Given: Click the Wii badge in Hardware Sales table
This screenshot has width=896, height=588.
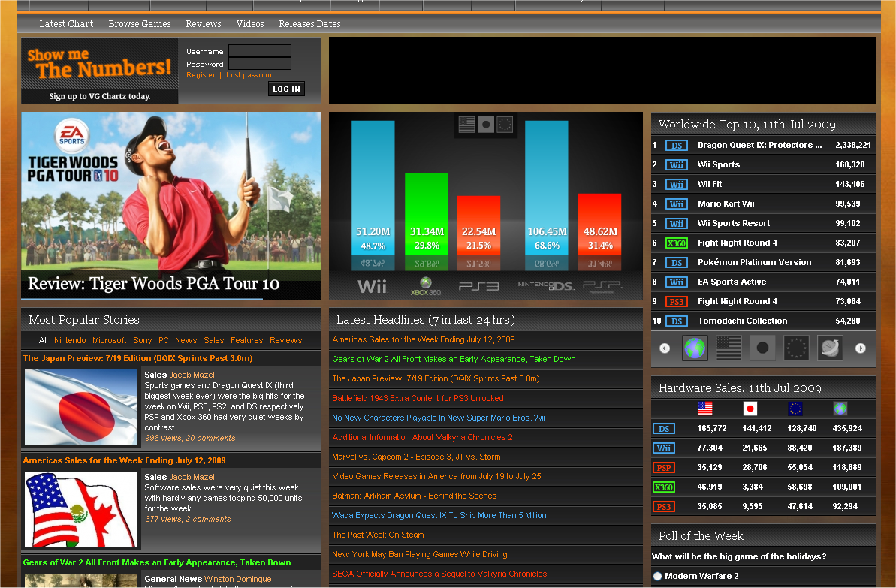Looking at the screenshot, I should [664, 448].
